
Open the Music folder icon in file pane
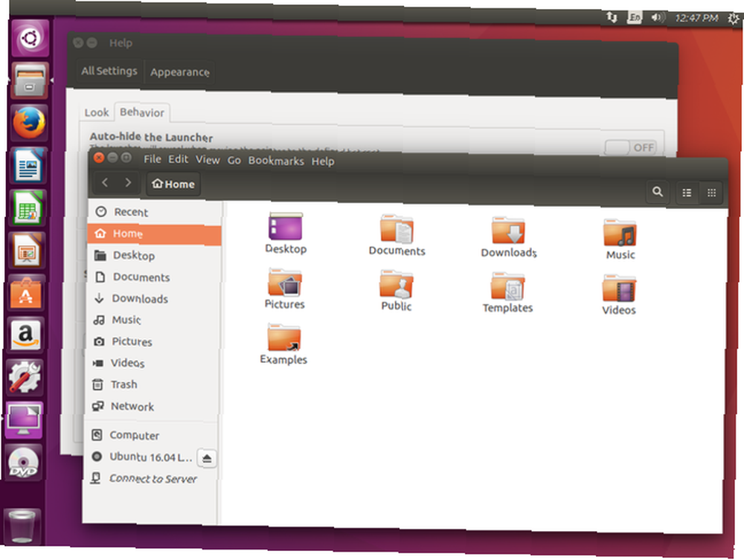pyautogui.click(x=620, y=232)
